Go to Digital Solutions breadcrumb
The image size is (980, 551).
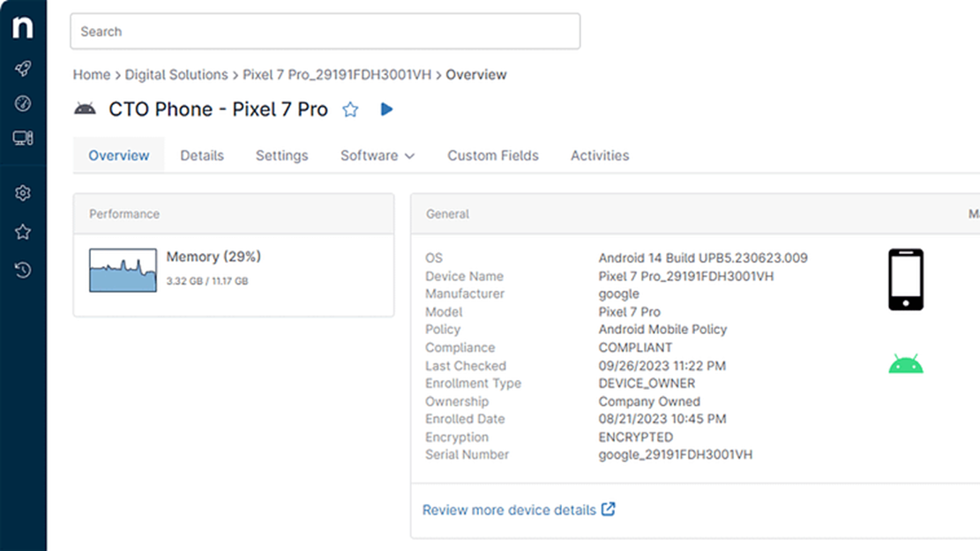click(176, 75)
